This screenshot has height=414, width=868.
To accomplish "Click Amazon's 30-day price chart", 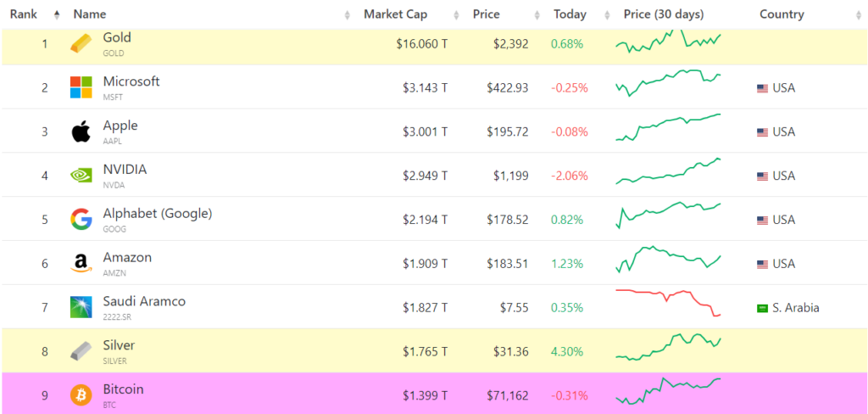I will 668,260.
